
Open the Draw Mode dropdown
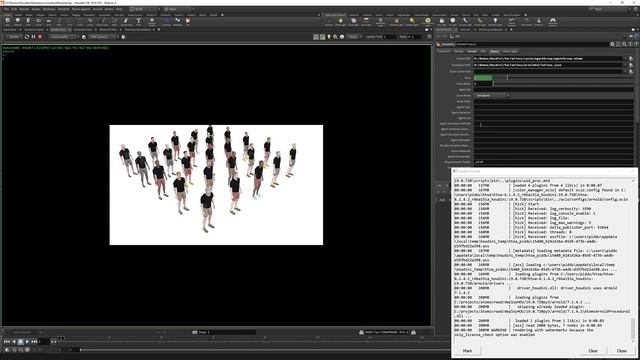(x=492, y=96)
